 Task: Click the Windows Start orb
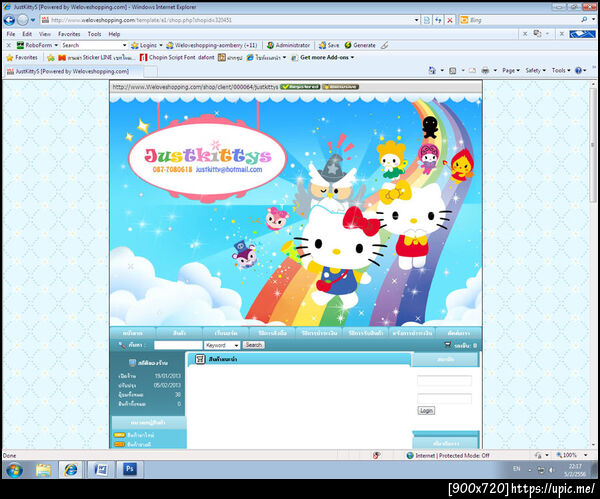coord(15,470)
